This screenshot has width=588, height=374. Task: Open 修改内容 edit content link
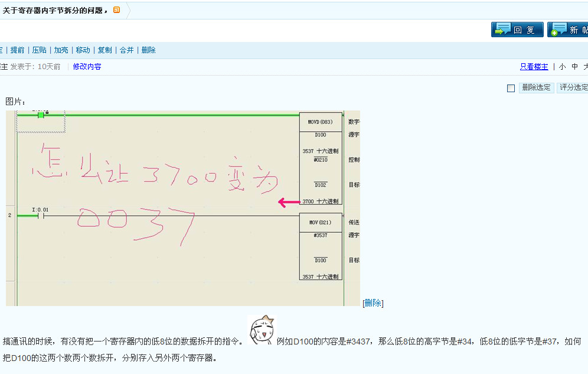tap(87, 67)
